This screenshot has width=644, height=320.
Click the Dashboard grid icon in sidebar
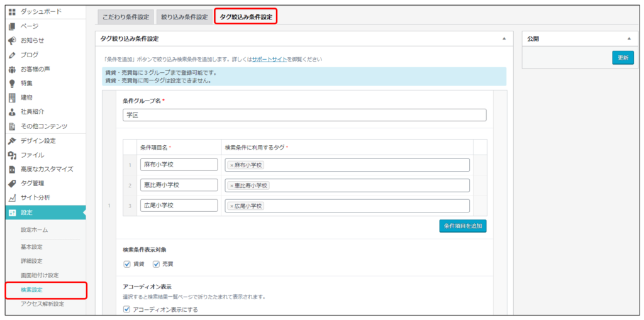(x=11, y=12)
